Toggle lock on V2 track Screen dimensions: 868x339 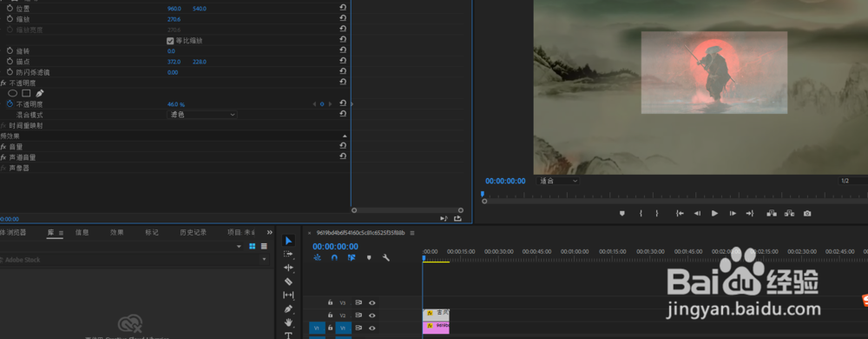click(x=330, y=316)
